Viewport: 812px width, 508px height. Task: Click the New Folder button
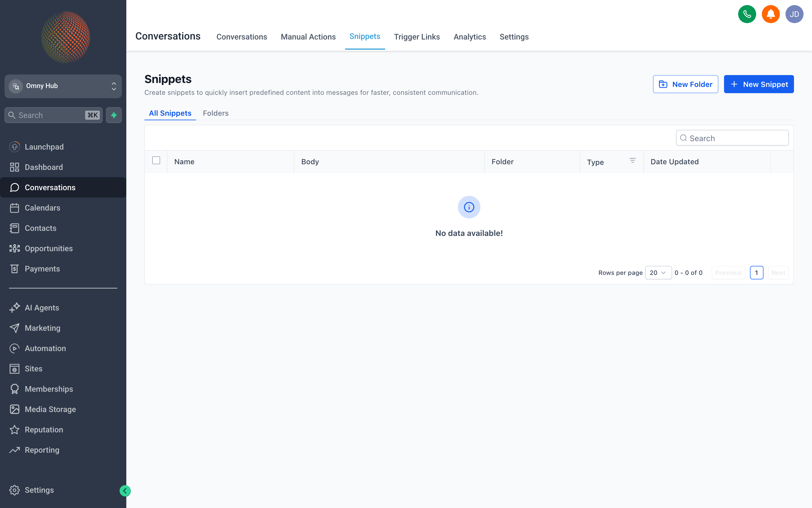point(685,84)
